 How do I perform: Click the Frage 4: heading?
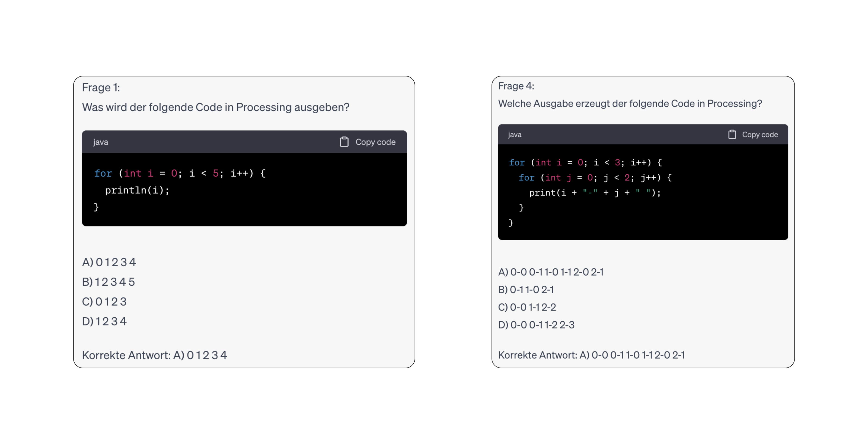tap(516, 86)
